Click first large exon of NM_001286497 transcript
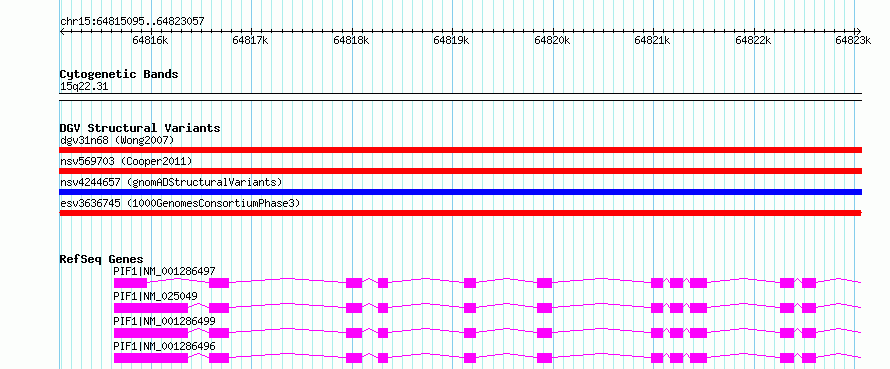Image resolution: width=890 pixels, height=369 pixels. (131, 283)
